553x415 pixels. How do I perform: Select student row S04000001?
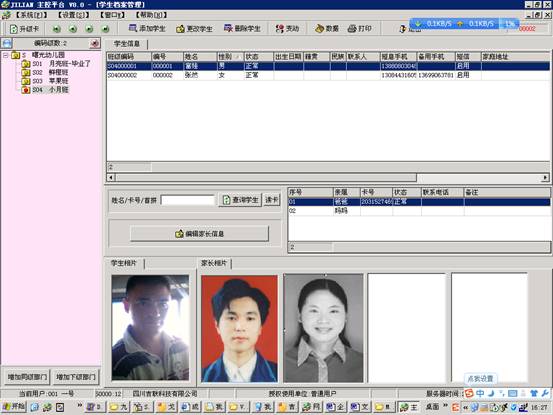(x=328, y=66)
